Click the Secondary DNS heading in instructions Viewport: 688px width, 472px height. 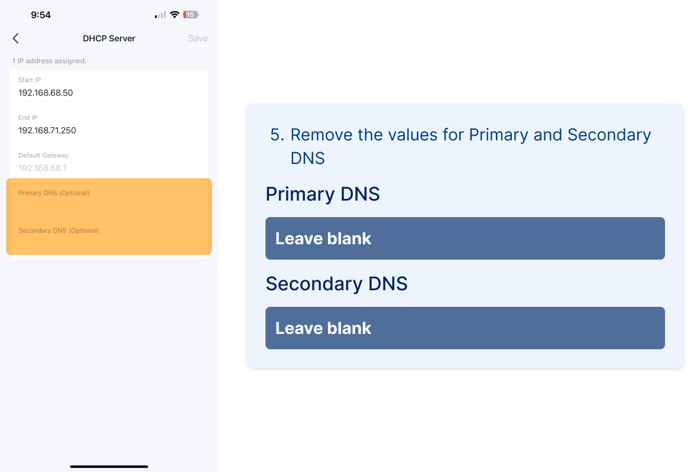click(337, 284)
